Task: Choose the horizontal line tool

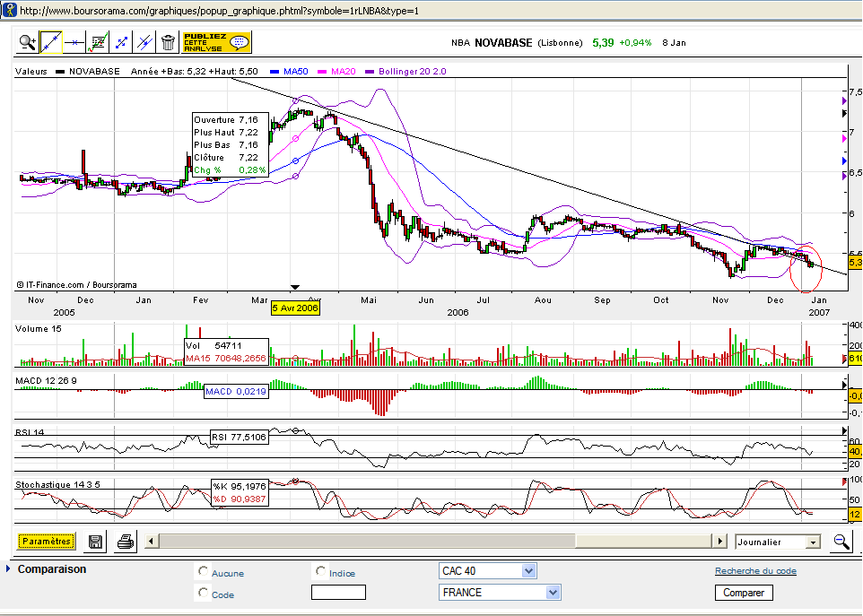Action: tap(74, 41)
